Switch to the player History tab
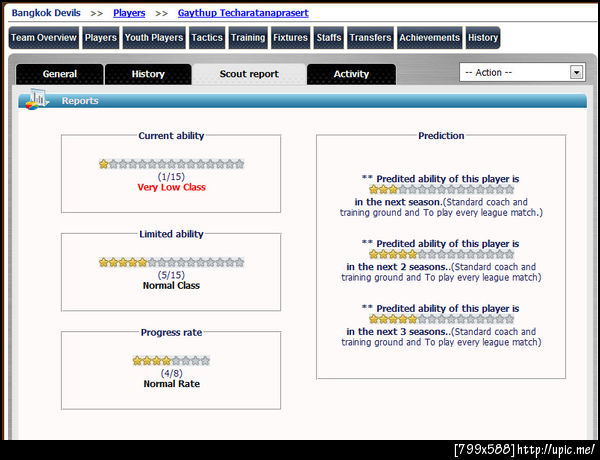This screenshot has height=460, width=600. 148,74
